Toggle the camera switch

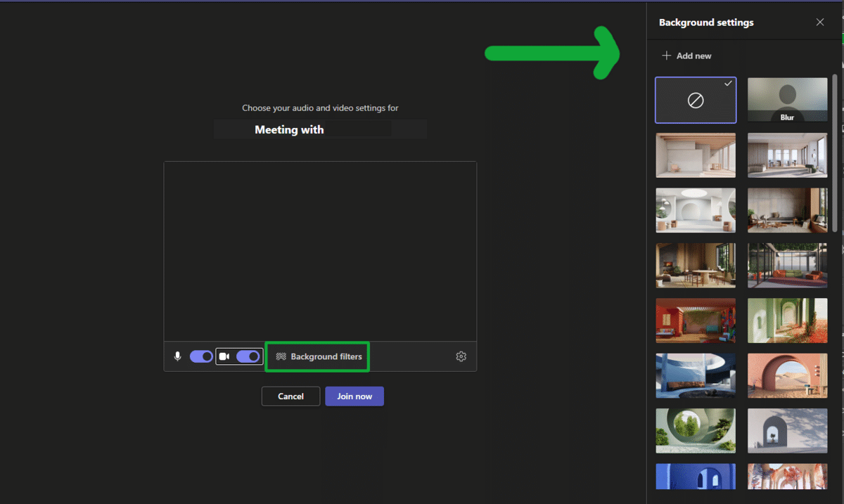(x=248, y=356)
